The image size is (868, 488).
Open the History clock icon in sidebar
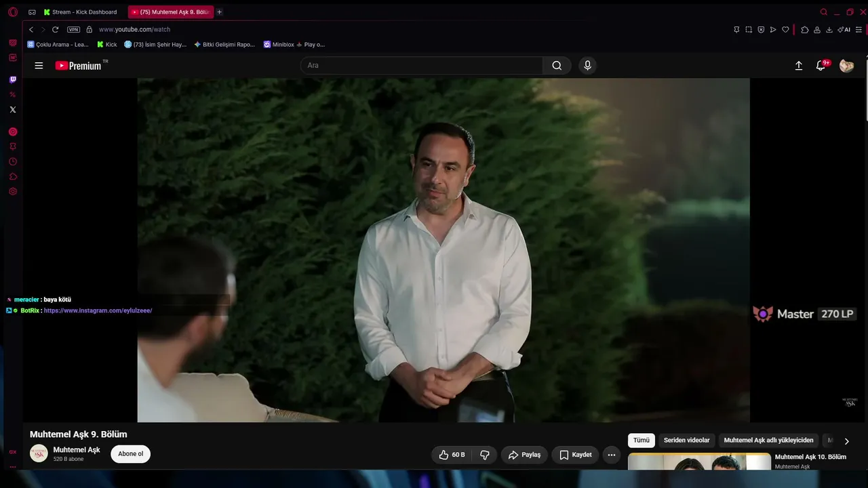click(13, 162)
